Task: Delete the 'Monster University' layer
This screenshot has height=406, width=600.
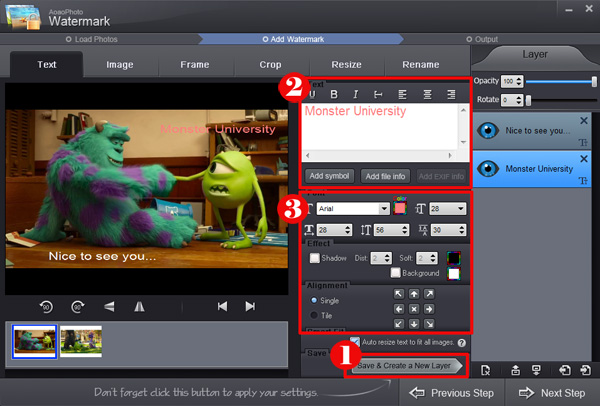Action: click(x=584, y=158)
